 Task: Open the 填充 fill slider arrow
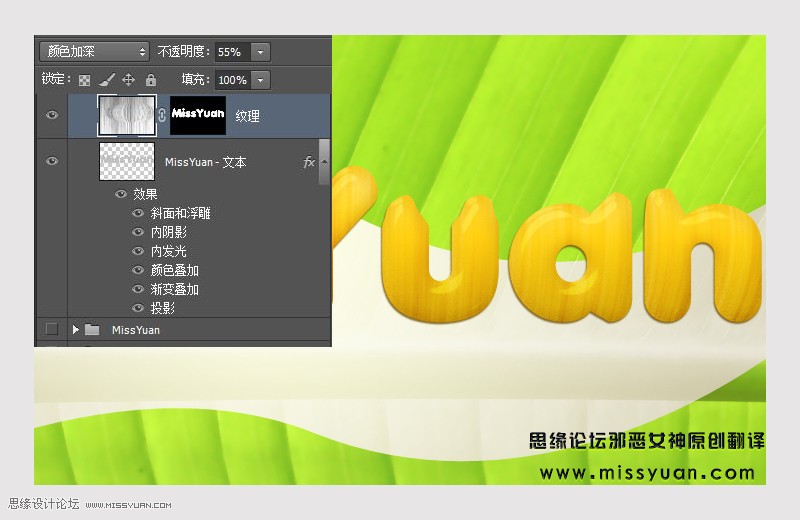tap(260, 80)
